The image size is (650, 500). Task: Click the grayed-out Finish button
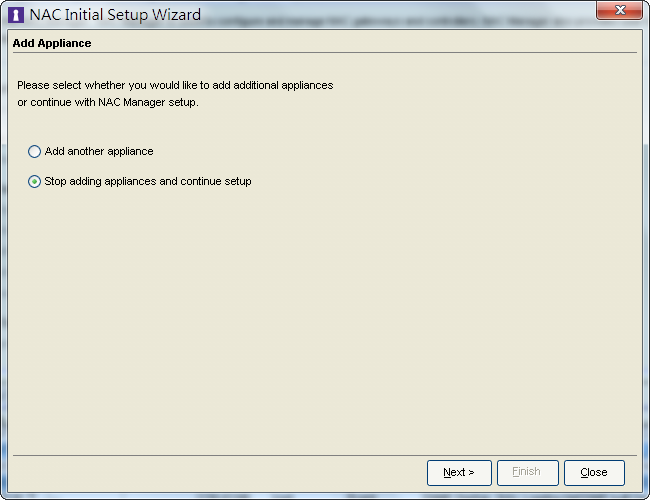527,473
